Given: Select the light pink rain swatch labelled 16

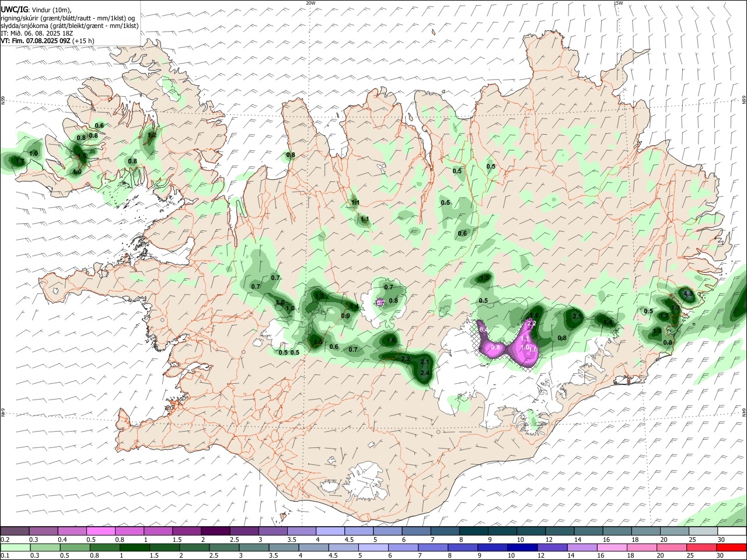Looking at the screenshot, I should tap(612, 548).
